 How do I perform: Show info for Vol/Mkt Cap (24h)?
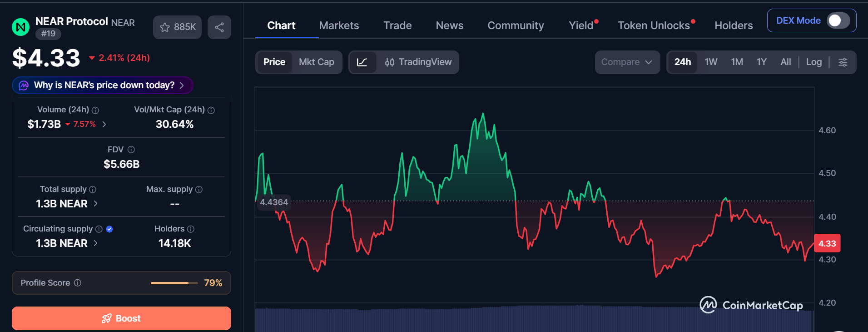point(211,110)
